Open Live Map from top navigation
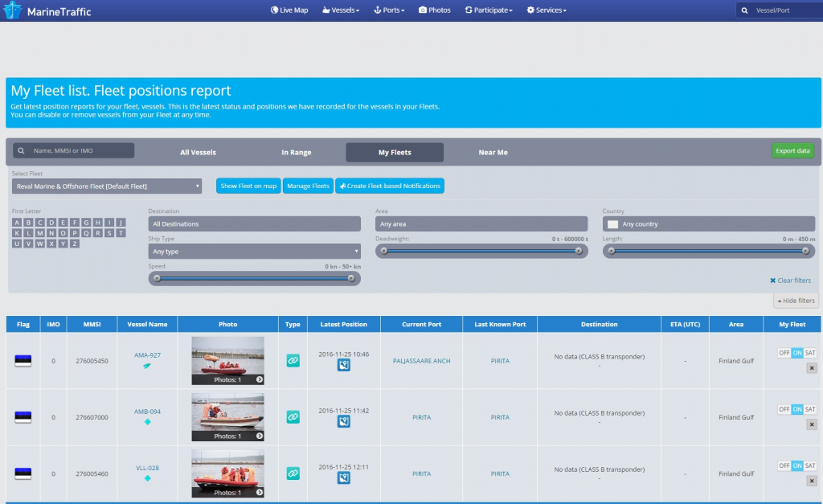823x504 pixels. point(289,10)
